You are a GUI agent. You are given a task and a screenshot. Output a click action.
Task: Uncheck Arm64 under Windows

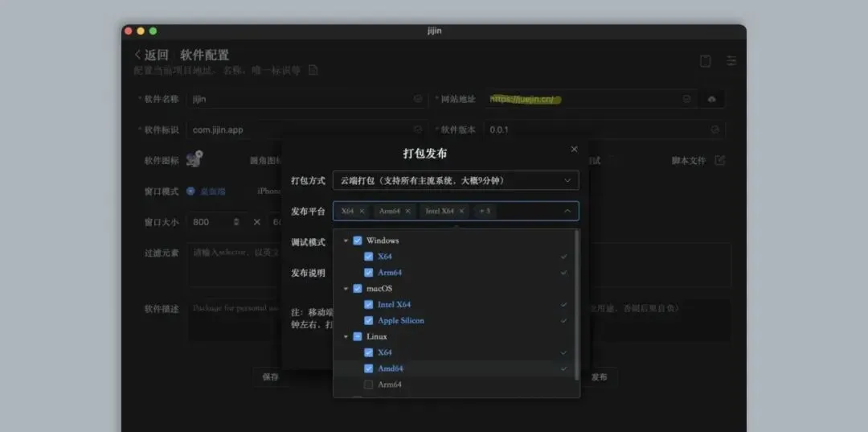pyautogui.click(x=369, y=273)
